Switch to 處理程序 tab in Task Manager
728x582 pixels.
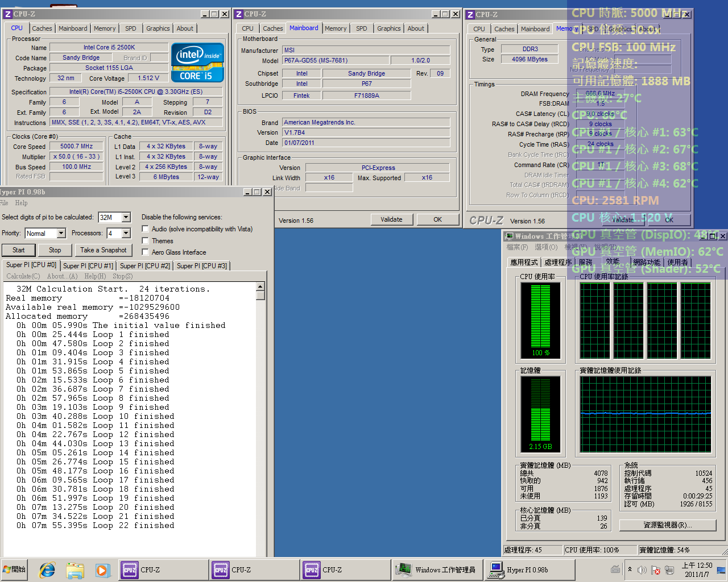[558, 262]
